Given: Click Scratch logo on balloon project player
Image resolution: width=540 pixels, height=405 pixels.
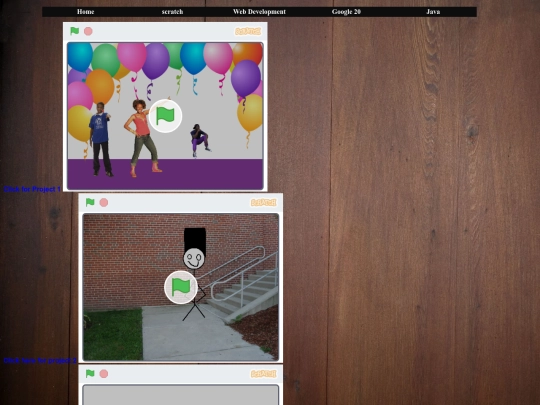Looking at the screenshot, I should click(248, 32).
